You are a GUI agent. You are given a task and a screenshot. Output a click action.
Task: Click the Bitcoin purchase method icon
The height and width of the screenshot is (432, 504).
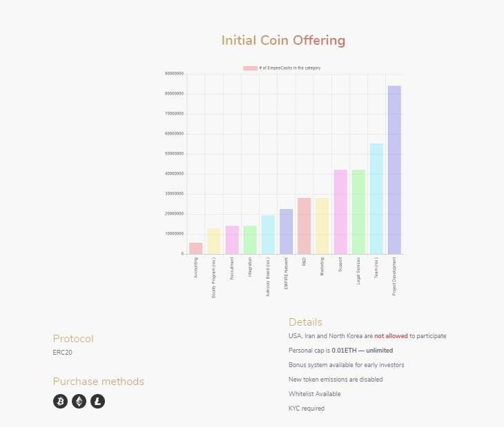[61, 401]
